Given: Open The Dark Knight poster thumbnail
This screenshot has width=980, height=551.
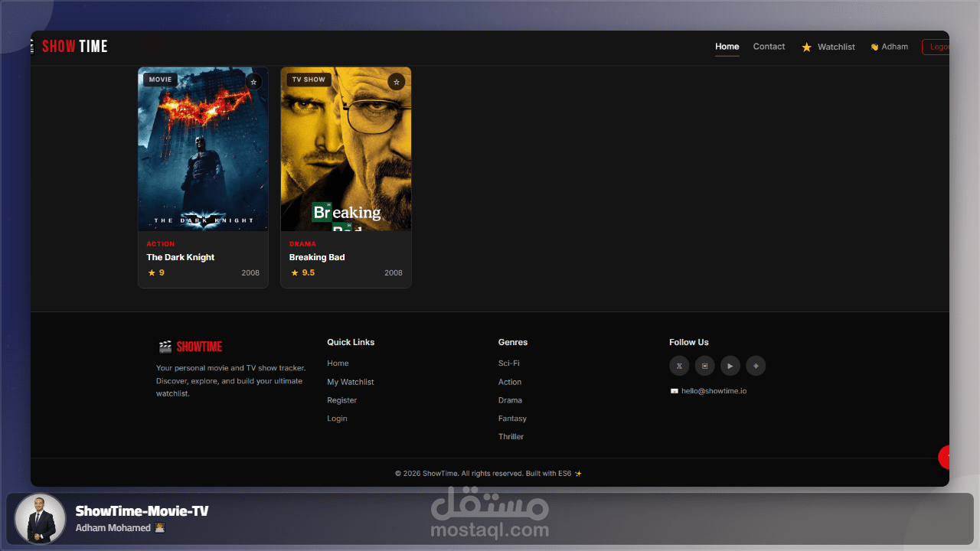Looking at the screenshot, I should coord(203,149).
